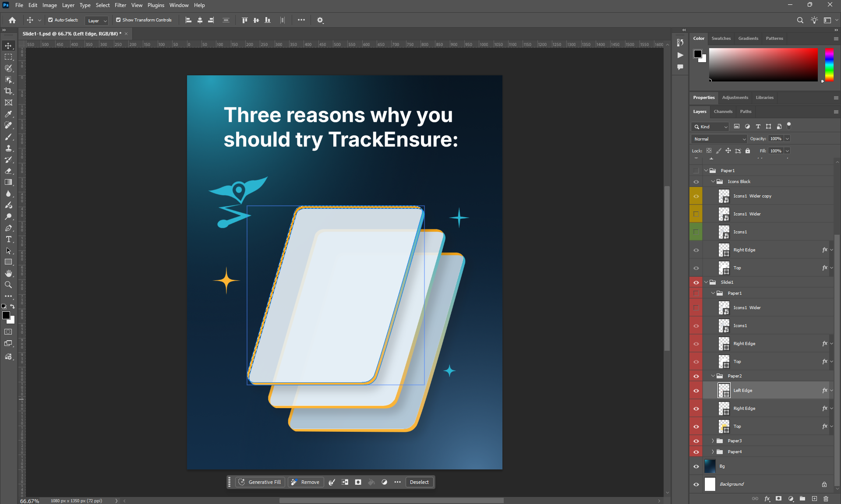Hide the Bg layer
The height and width of the screenshot is (504, 841).
pos(696,466)
